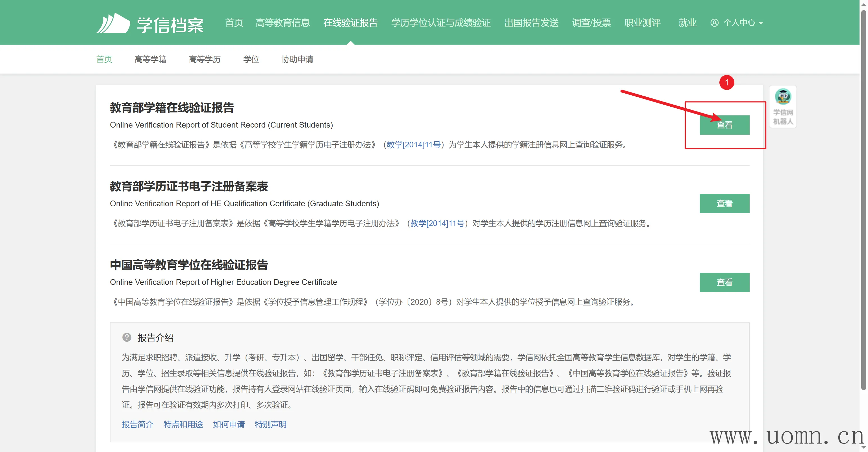Open the 如何申请 link
The image size is (868, 452).
229,424
